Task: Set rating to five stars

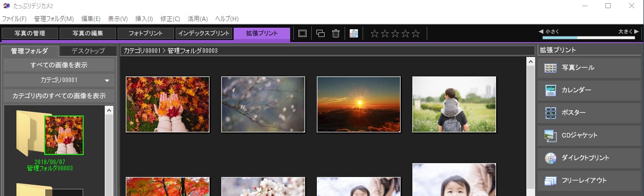Action: click(415, 33)
